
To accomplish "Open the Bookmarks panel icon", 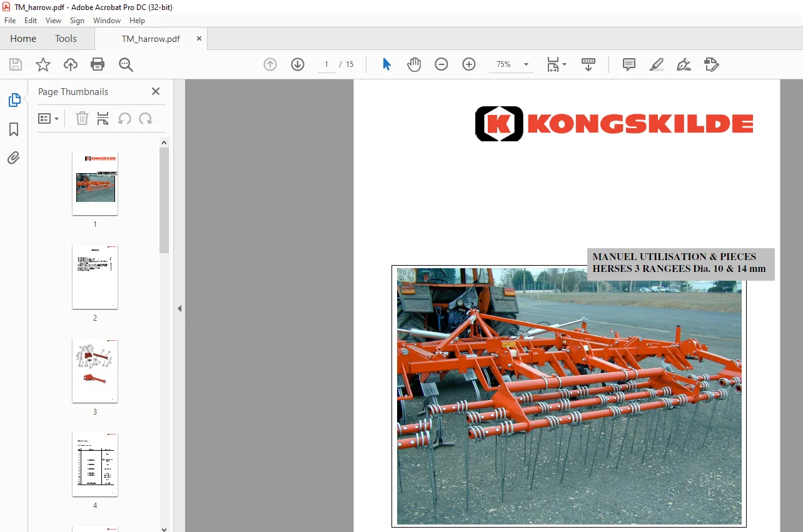I will (x=14, y=129).
